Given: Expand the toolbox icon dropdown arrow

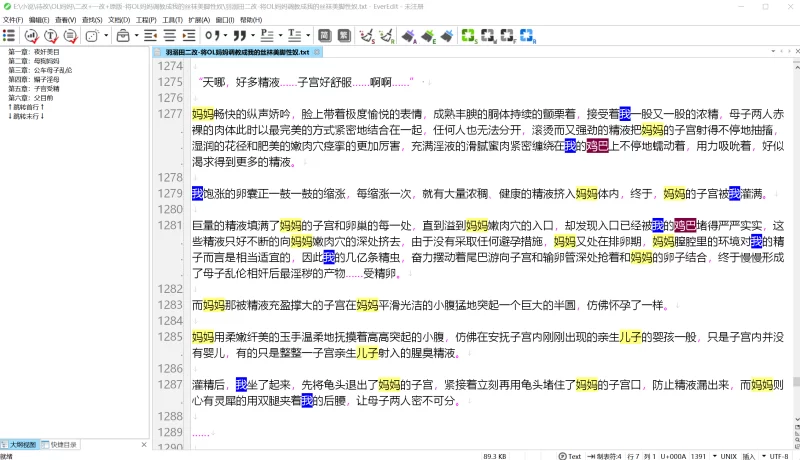Looking at the screenshot, I should point(137,35).
